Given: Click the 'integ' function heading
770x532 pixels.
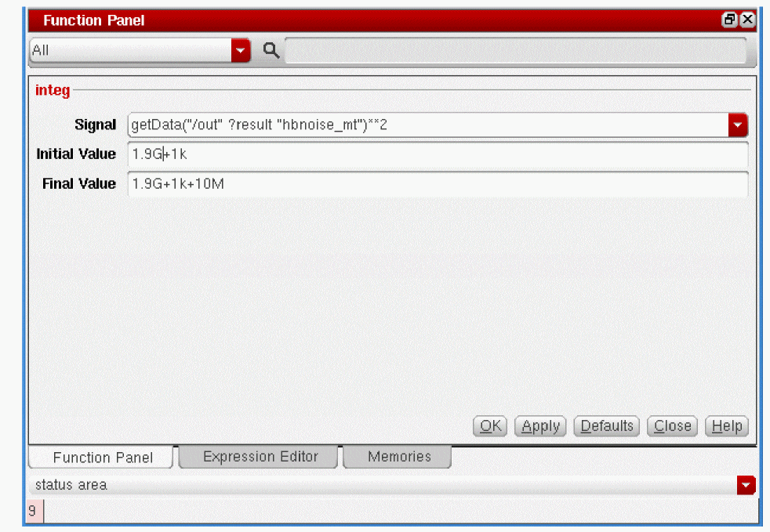Looking at the screenshot, I should [x=53, y=90].
